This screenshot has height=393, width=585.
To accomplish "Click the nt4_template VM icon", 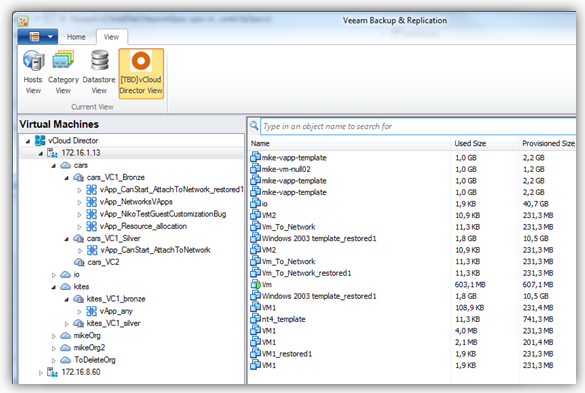I will click(255, 318).
